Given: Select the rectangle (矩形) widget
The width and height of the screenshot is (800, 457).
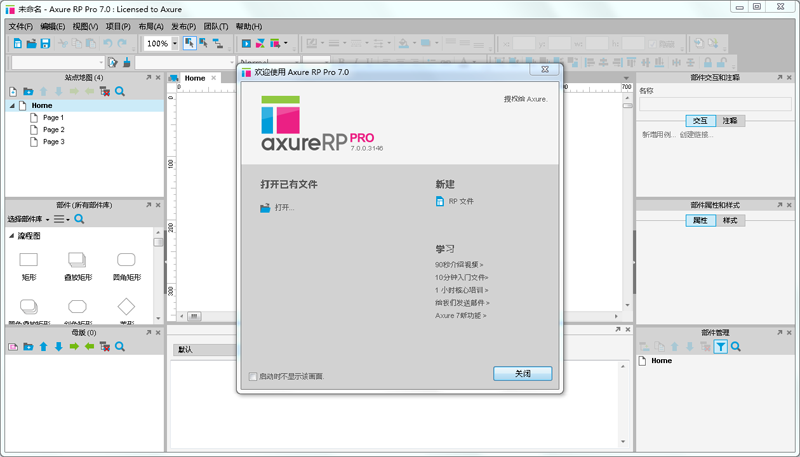Looking at the screenshot, I should click(x=29, y=262).
